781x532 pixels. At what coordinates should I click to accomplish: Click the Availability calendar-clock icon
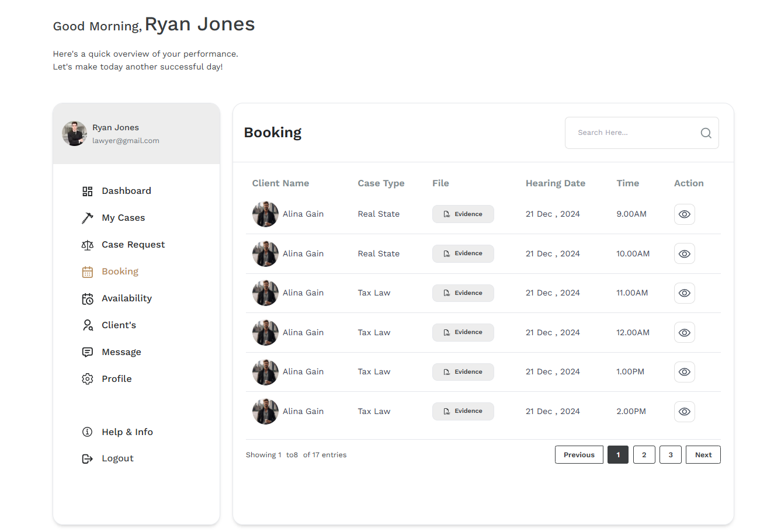[x=88, y=298]
